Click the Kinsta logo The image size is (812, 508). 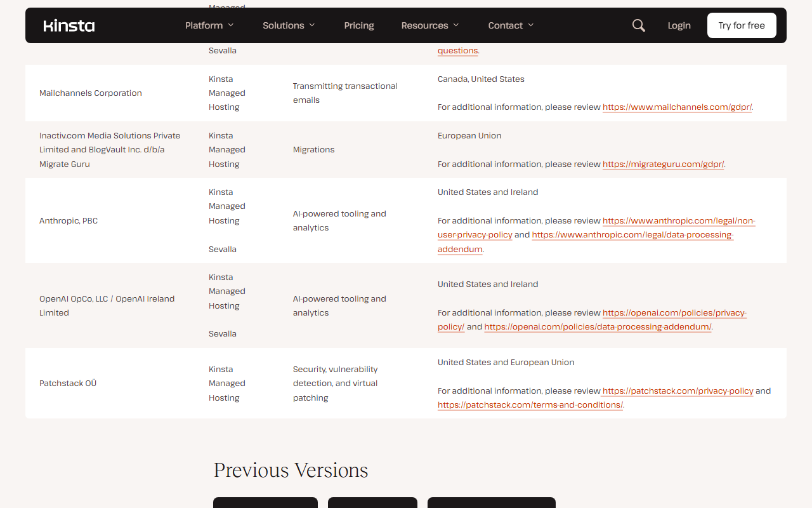pos(69,25)
